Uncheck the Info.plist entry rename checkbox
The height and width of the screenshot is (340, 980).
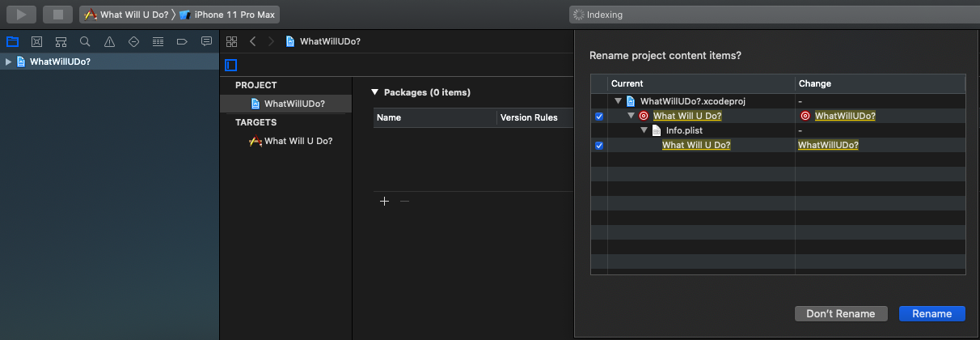pyautogui.click(x=598, y=145)
